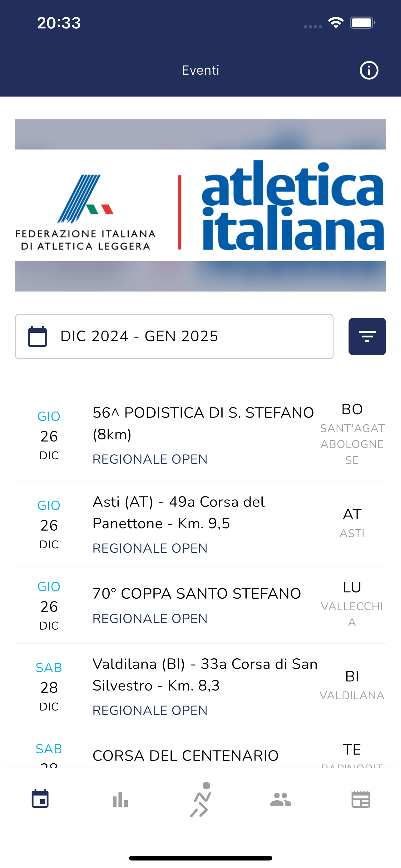Image resolution: width=401 pixels, height=868 pixels.
Task: Click the BO Sant'Agata Bolognese location label
Action: 352,434
